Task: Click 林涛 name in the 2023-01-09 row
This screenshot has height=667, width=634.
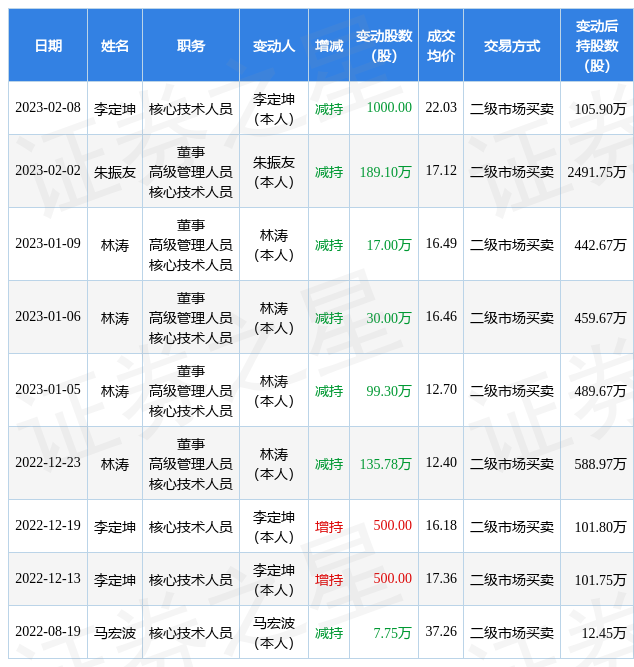Action: (114, 245)
